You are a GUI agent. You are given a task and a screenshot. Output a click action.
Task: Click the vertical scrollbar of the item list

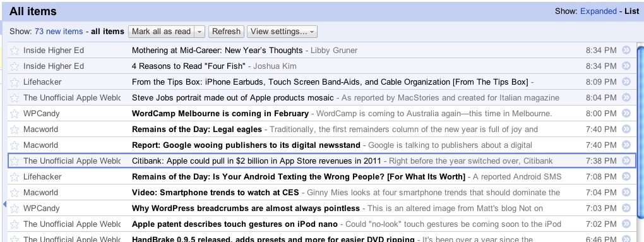point(640,132)
